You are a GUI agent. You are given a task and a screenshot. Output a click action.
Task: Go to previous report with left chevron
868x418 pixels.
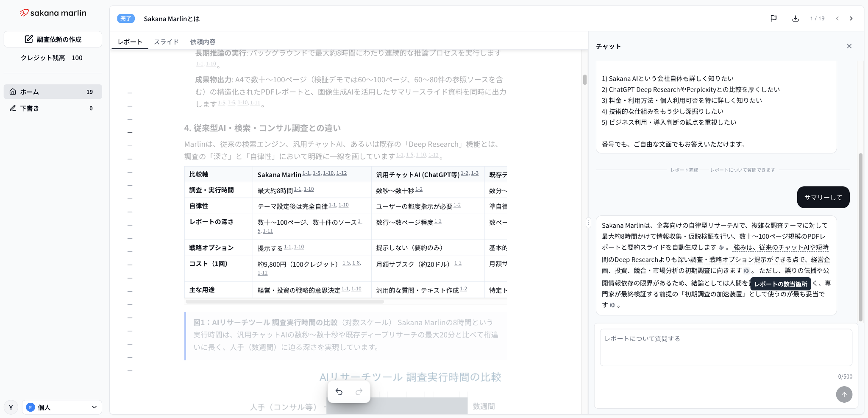point(837,18)
